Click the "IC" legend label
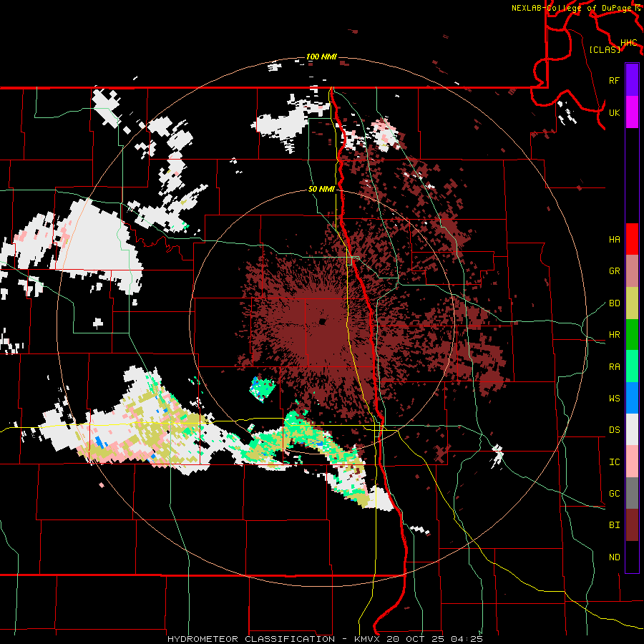The image size is (644, 644). coord(614,462)
